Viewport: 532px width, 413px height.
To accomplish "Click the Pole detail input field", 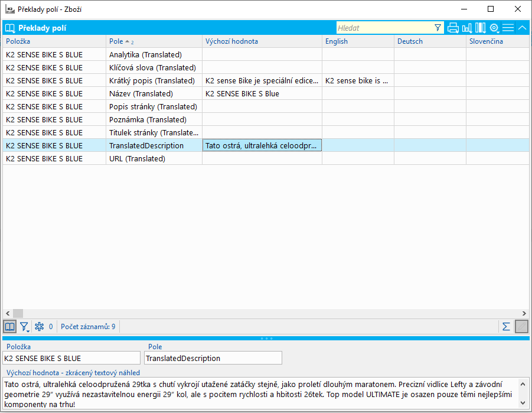I will click(213, 358).
